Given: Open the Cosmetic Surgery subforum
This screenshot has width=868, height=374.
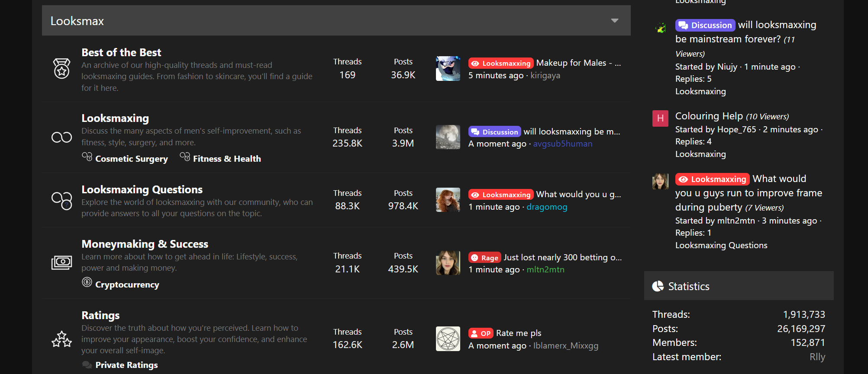Looking at the screenshot, I should pyautogui.click(x=131, y=159).
